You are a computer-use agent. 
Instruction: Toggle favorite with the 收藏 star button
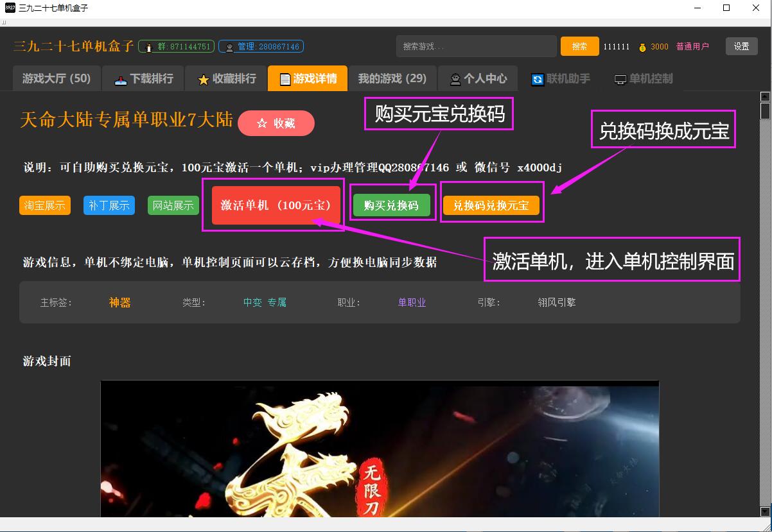click(x=276, y=123)
